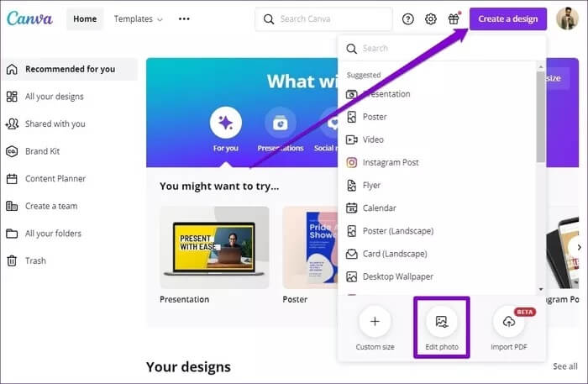The height and width of the screenshot is (384, 588).
Task: Click the Your designs heading
Action: (x=188, y=366)
